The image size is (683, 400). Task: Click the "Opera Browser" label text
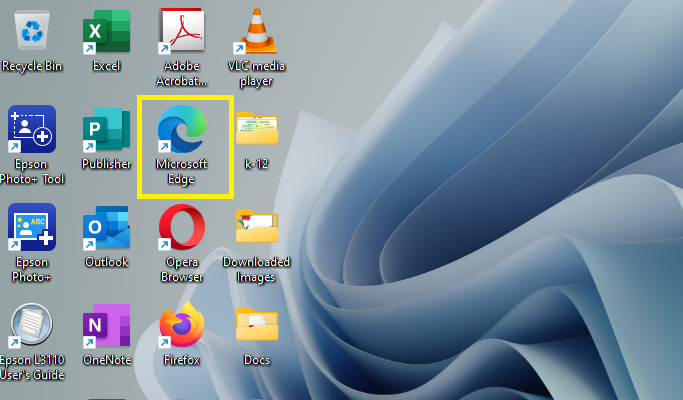point(182,269)
